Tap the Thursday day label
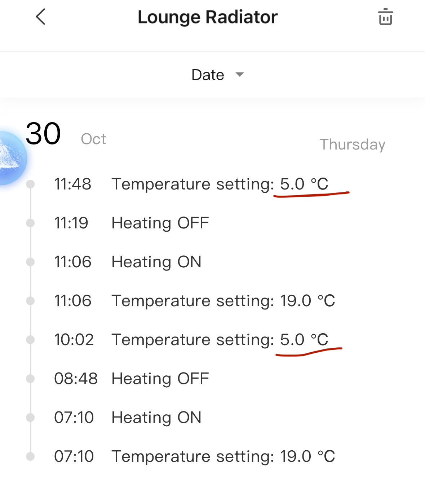425x504 pixels. 352,144
